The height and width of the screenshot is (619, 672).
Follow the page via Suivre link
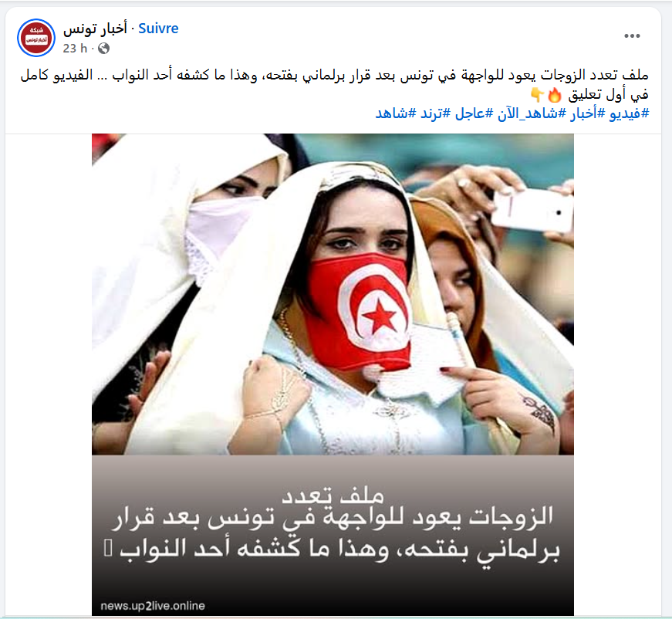(x=158, y=29)
